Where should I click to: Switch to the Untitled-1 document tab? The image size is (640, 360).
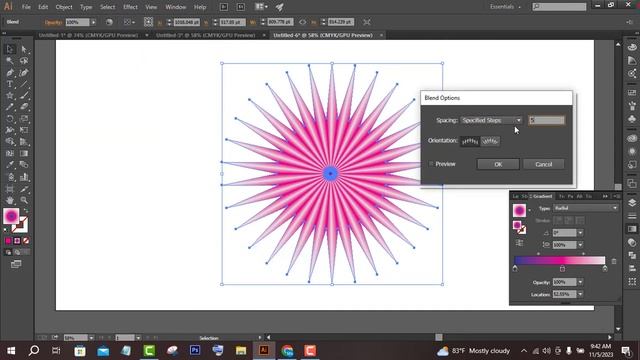(88, 36)
